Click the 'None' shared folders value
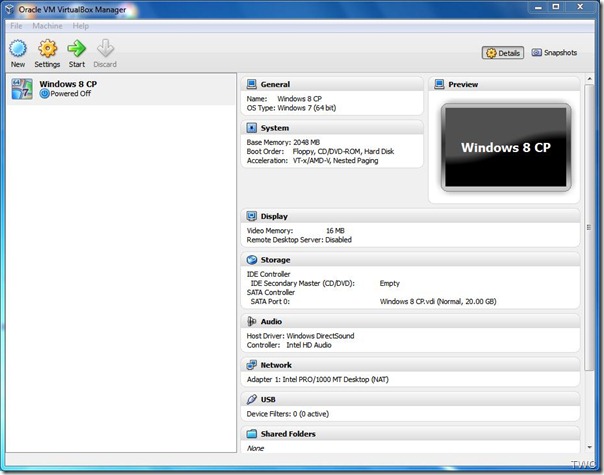604x475 pixels. point(255,448)
